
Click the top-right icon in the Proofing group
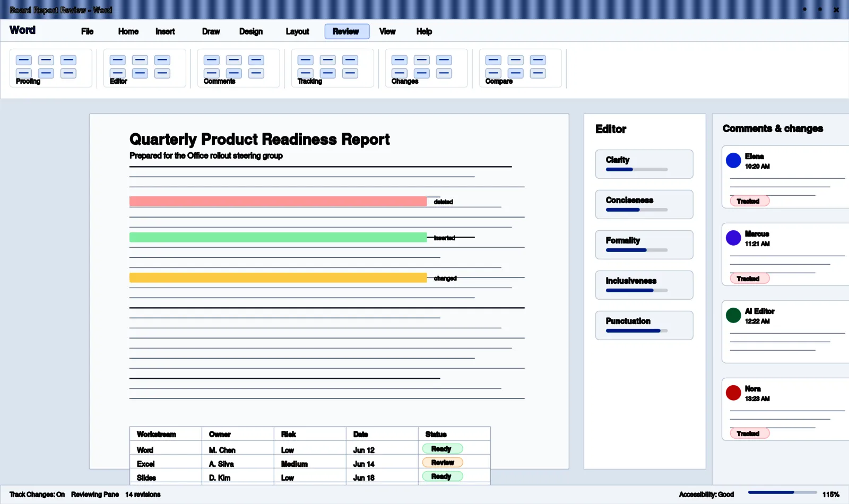68,60
